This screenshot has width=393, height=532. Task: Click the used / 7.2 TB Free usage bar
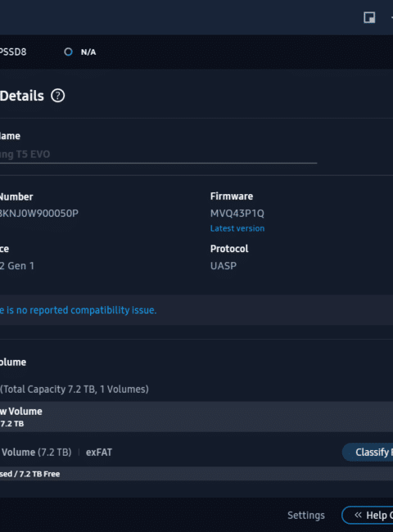(196, 474)
